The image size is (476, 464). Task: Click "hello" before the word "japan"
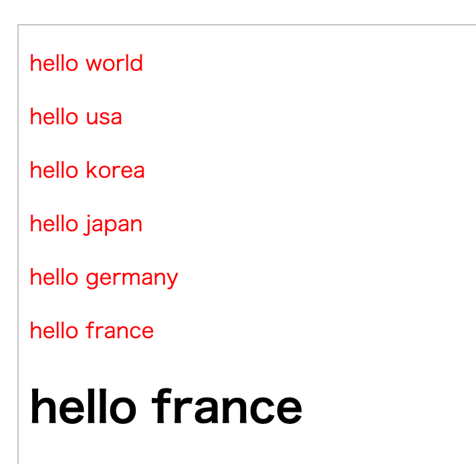tap(54, 223)
